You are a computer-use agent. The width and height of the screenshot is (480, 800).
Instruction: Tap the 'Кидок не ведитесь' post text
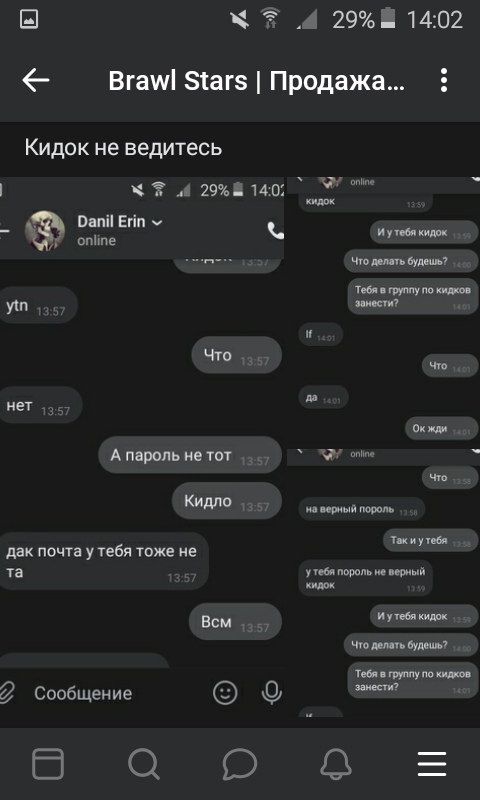coord(123,148)
